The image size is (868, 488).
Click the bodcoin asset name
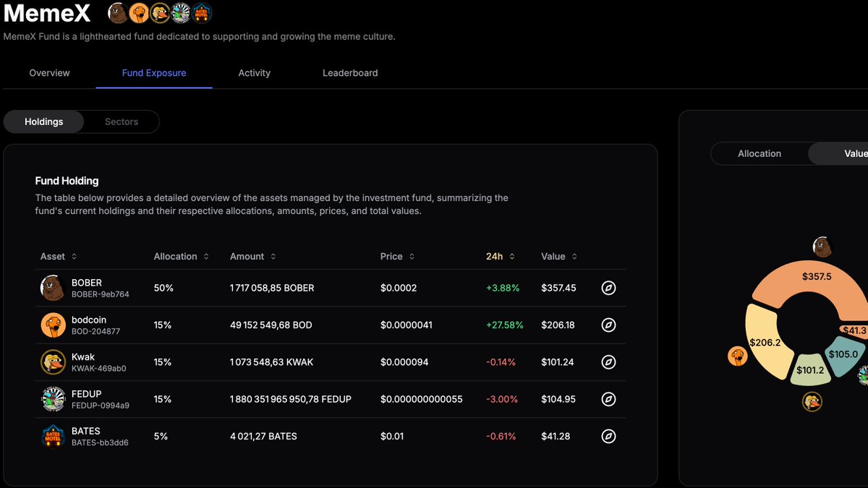[x=89, y=320]
